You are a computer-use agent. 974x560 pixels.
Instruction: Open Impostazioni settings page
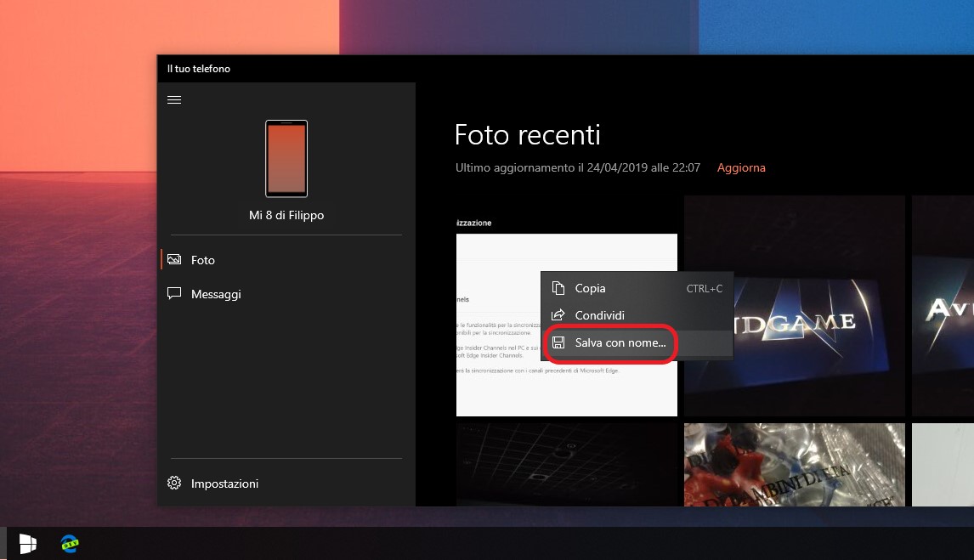pos(286,484)
